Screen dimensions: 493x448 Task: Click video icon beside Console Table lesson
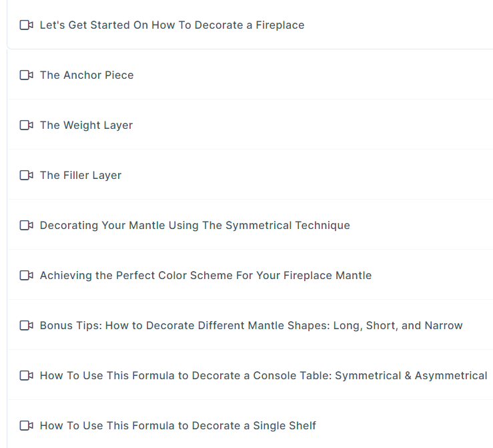(x=27, y=375)
